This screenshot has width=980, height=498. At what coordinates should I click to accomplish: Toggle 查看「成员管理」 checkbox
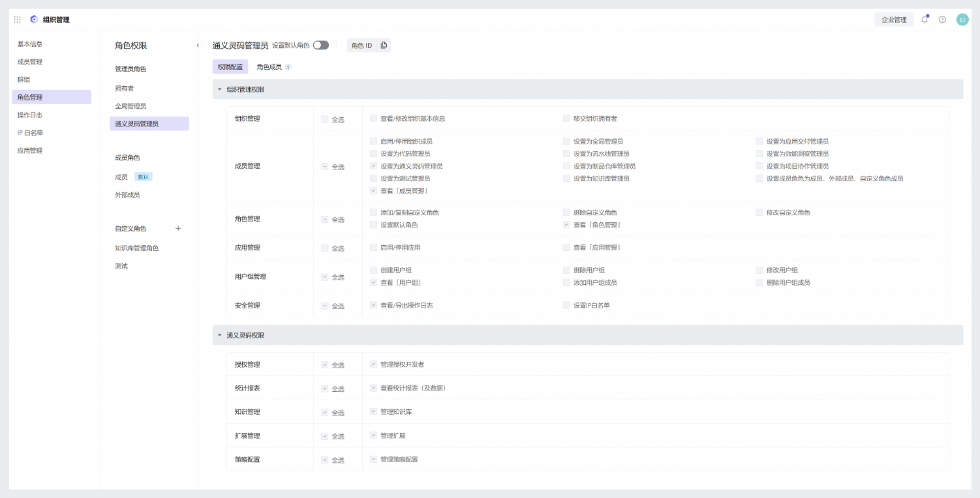click(373, 191)
